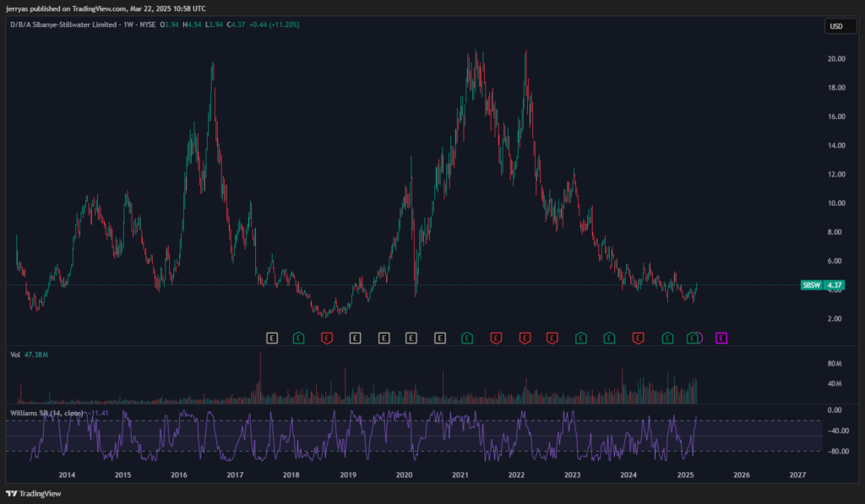Click the TradingView logo icon at bottom
865x504 pixels.
pos(12,494)
